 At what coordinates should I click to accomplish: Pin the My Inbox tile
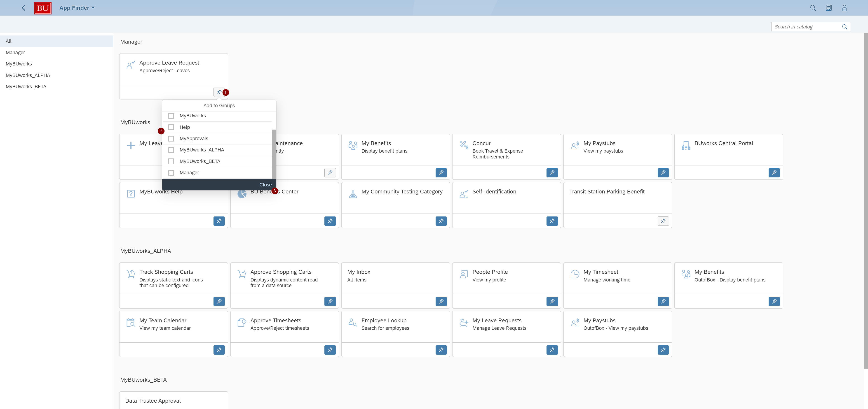(x=441, y=302)
